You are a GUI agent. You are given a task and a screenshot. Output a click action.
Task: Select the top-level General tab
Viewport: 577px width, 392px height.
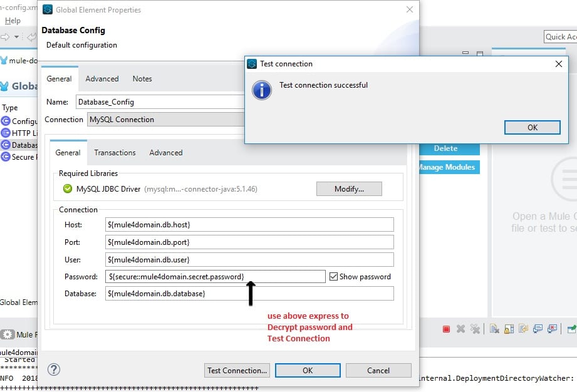click(59, 79)
